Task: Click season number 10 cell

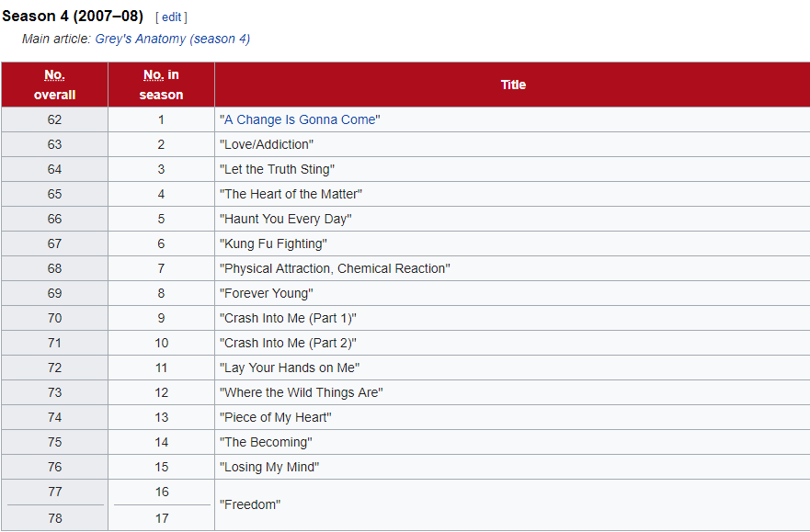Action: [x=161, y=343]
